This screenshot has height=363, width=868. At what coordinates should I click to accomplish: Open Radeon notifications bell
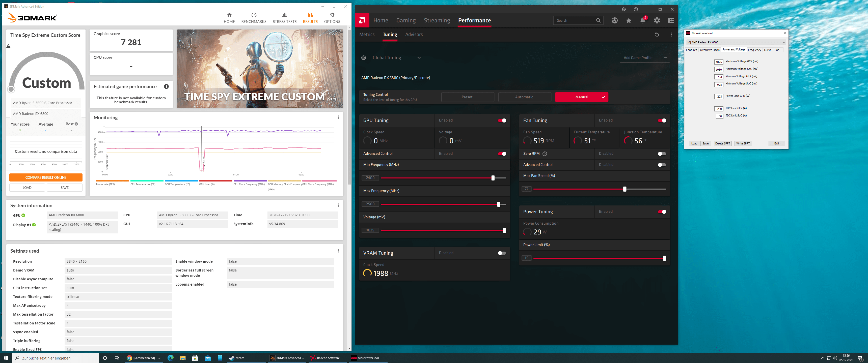[x=643, y=20]
